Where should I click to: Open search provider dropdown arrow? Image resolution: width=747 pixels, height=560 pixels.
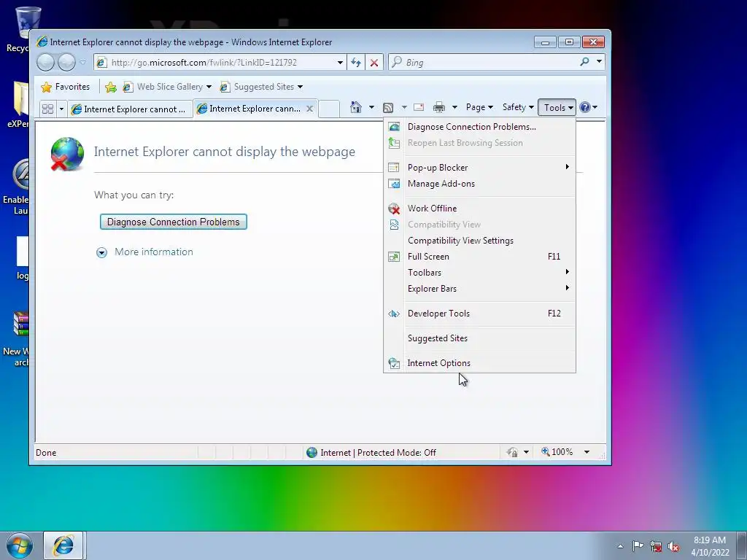[599, 61]
